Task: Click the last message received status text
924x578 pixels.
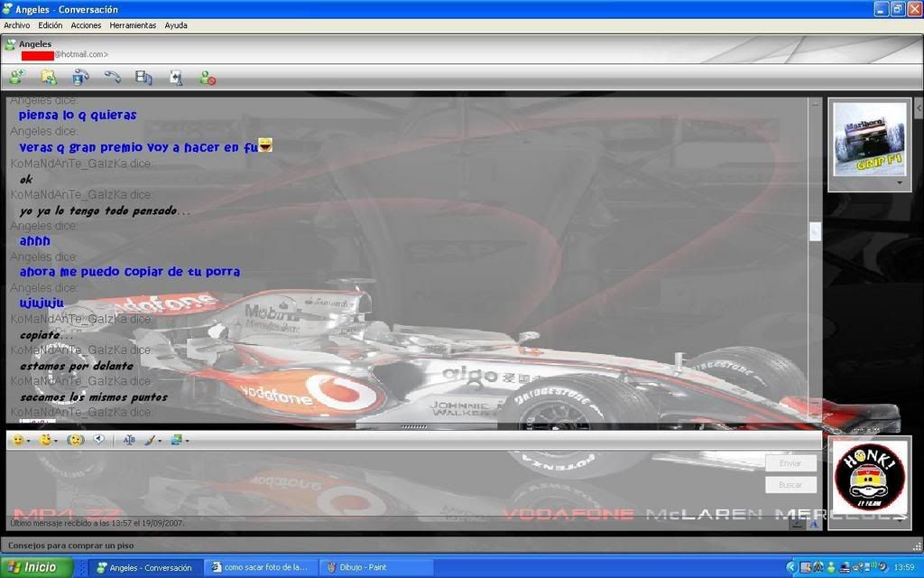Action: point(97,523)
